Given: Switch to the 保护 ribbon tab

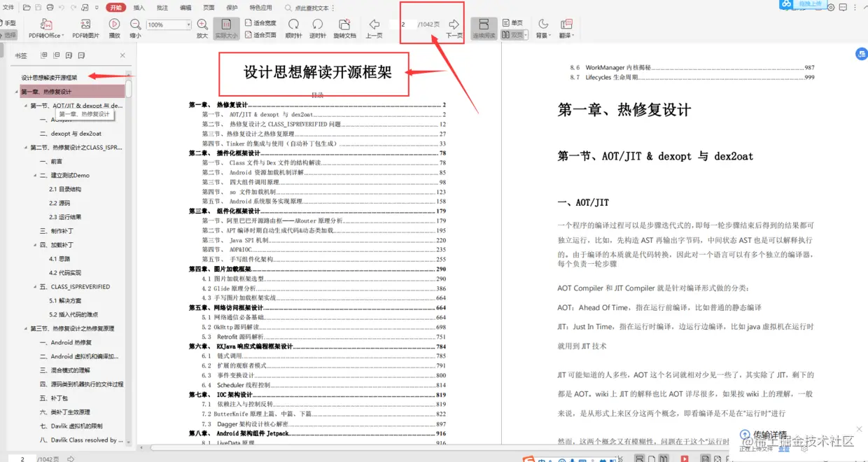Looking at the screenshot, I should [x=232, y=8].
